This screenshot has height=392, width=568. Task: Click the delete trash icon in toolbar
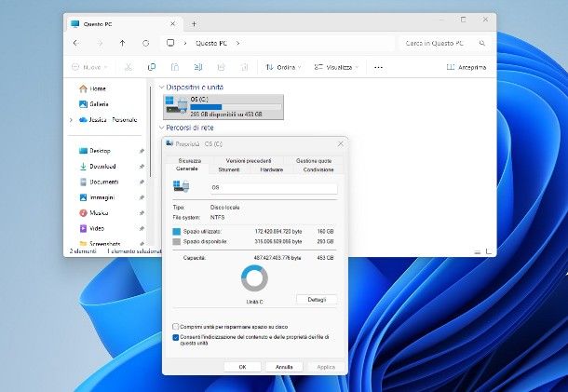(x=245, y=67)
